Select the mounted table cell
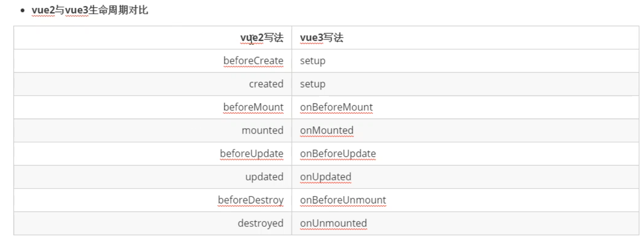This screenshot has width=644, height=239. pos(262,130)
